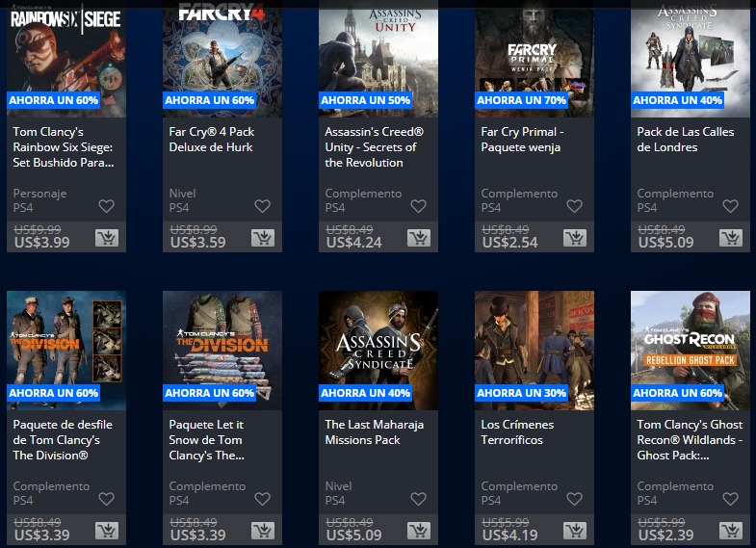The image size is (756, 548).
Task: Add Pack de Las Calles de Londres to cart
Action: [x=731, y=238]
